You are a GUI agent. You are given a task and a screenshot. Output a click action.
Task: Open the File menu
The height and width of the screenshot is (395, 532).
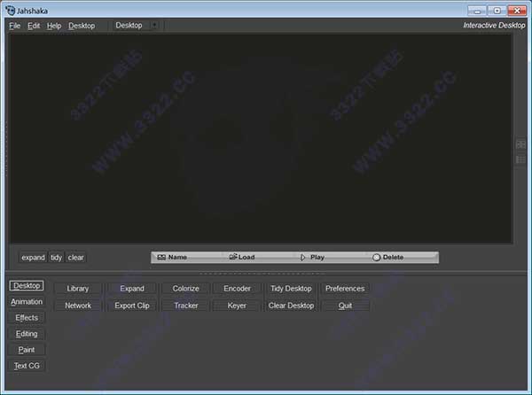[14, 26]
